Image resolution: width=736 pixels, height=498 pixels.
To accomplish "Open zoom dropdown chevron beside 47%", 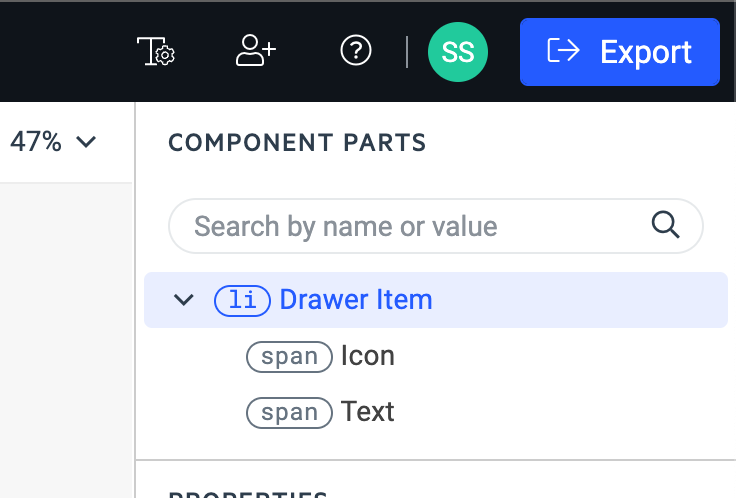I will (x=86, y=141).
